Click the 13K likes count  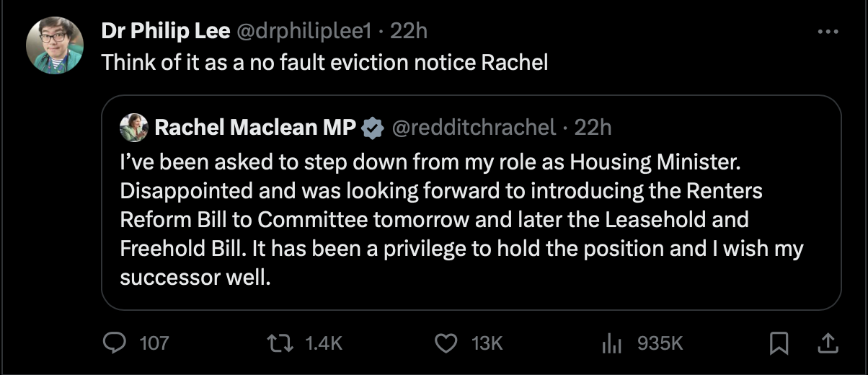[x=487, y=343]
